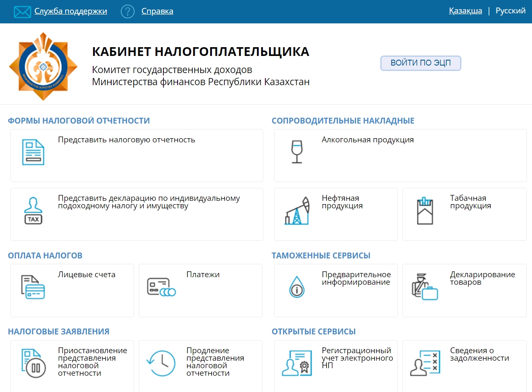Viewport: 532px width, 392px height.
Task: Switch language to Русский
Action: pyautogui.click(x=511, y=11)
